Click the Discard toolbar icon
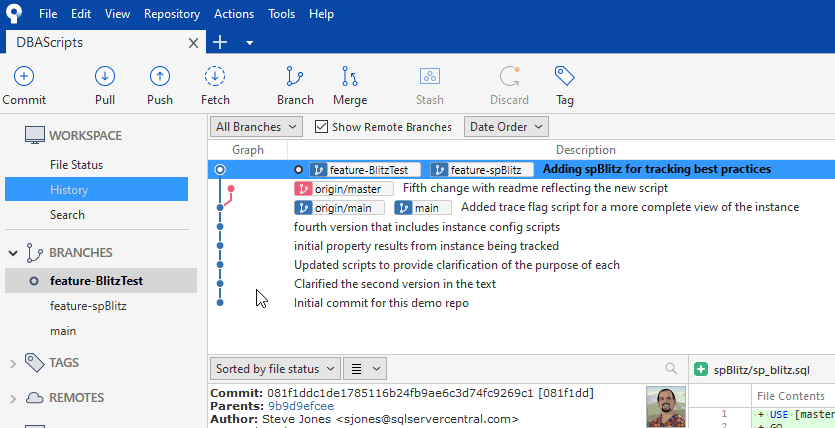The width and height of the screenshot is (835, 428). (510, 77)
